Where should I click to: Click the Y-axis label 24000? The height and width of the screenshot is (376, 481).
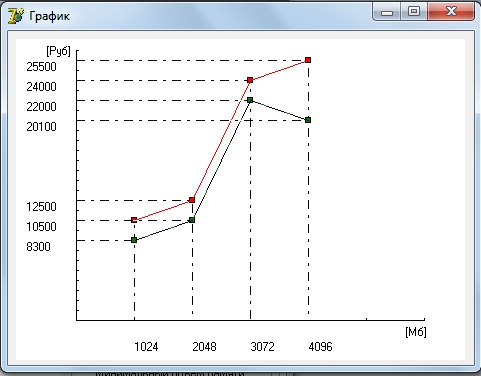tap(41, 87)
